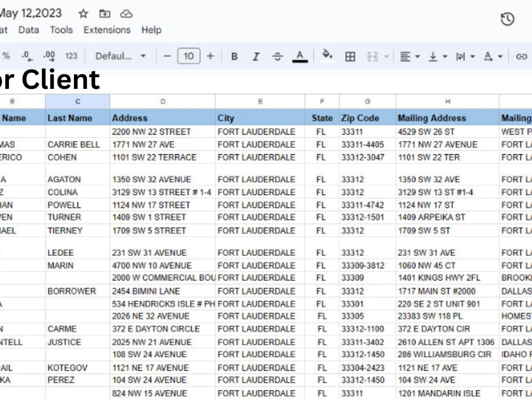The height and width of the screenshot is (399, 532).
Task: Select column F header
Action: coord(322,102)
